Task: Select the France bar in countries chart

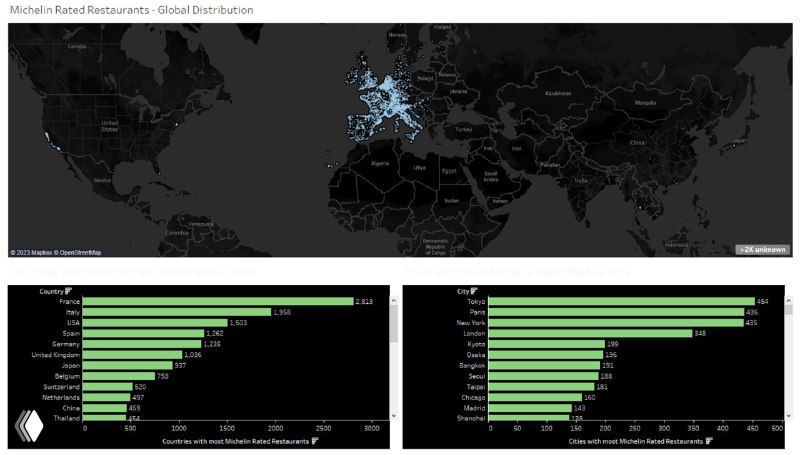Action: (219, 301)
